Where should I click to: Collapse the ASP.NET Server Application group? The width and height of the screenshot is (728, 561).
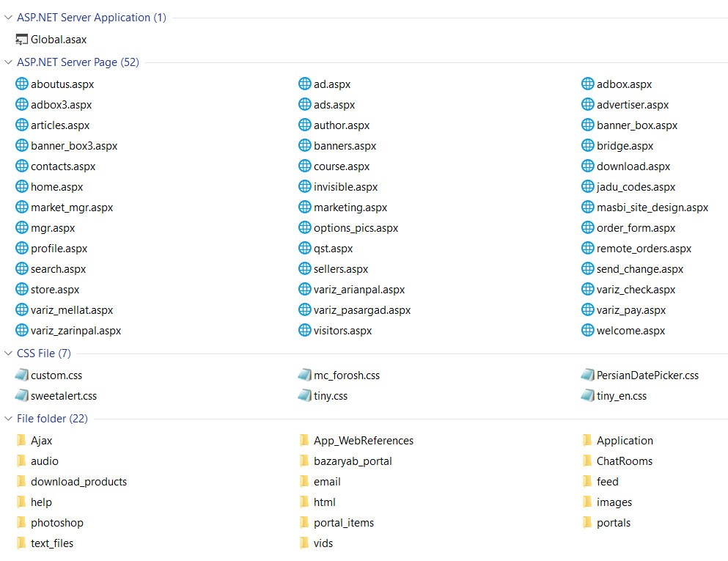[x=8, y=18]
